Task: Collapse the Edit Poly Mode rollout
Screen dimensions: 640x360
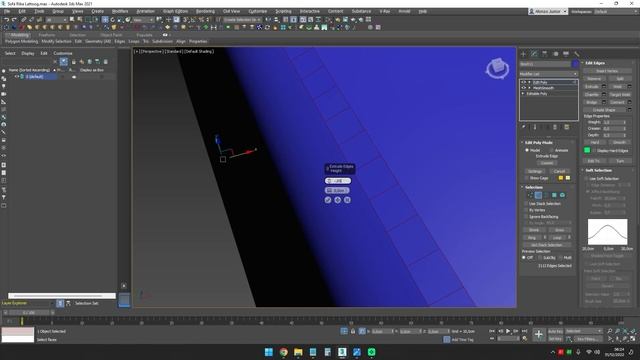Action: (538, 143)
